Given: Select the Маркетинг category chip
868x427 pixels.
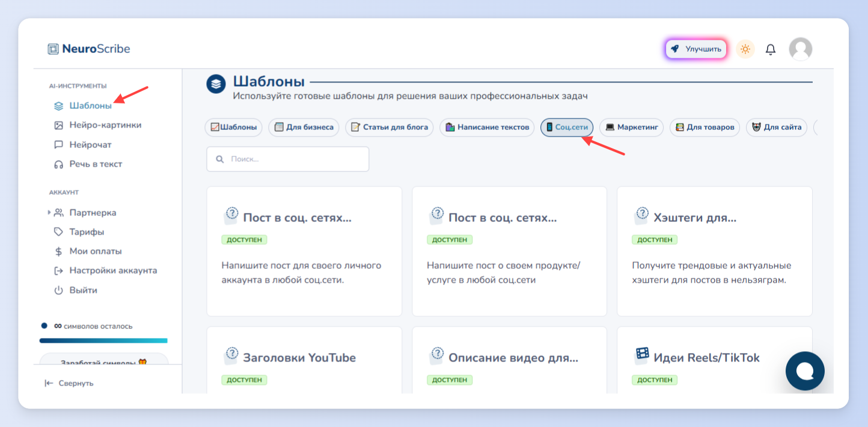Looking at the screenshot, I should pos(632,127).
